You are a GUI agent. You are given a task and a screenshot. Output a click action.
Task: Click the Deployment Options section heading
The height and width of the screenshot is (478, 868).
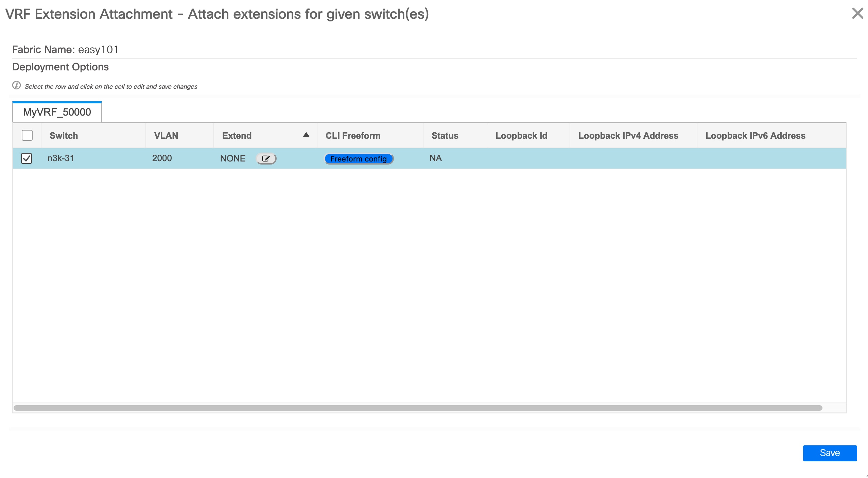60,66
